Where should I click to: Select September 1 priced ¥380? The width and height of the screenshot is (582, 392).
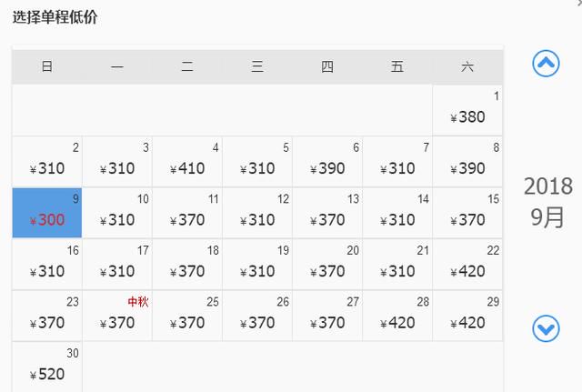[x=467, y=110]
